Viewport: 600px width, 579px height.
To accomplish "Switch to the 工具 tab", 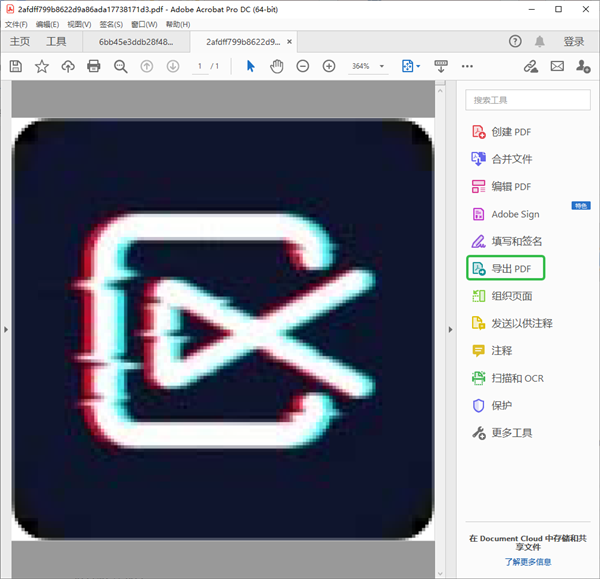I will tap(56, 41).
